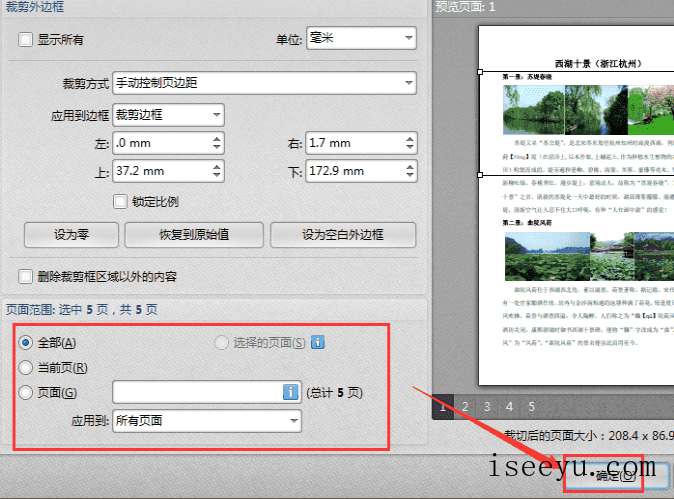Select the 全部(A) radio button
The width and height of the screenshot is (674, 499).
(x=26, y=343)
